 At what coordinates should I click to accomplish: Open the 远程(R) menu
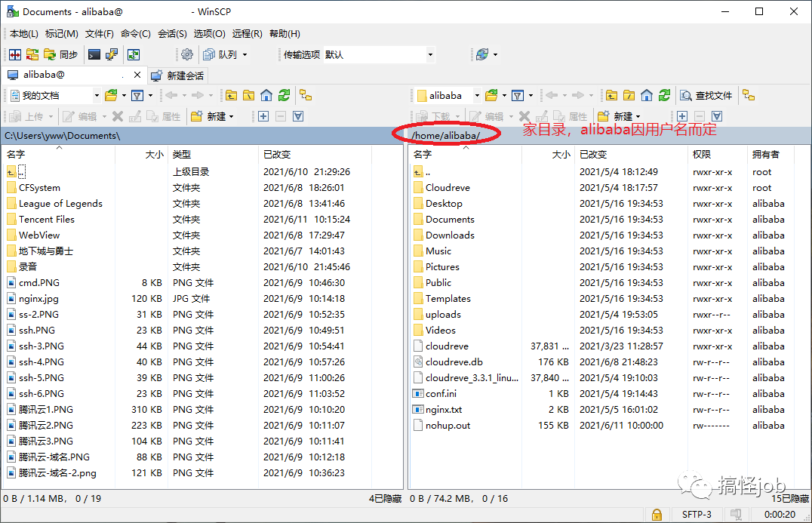click(x=247, y=34)
